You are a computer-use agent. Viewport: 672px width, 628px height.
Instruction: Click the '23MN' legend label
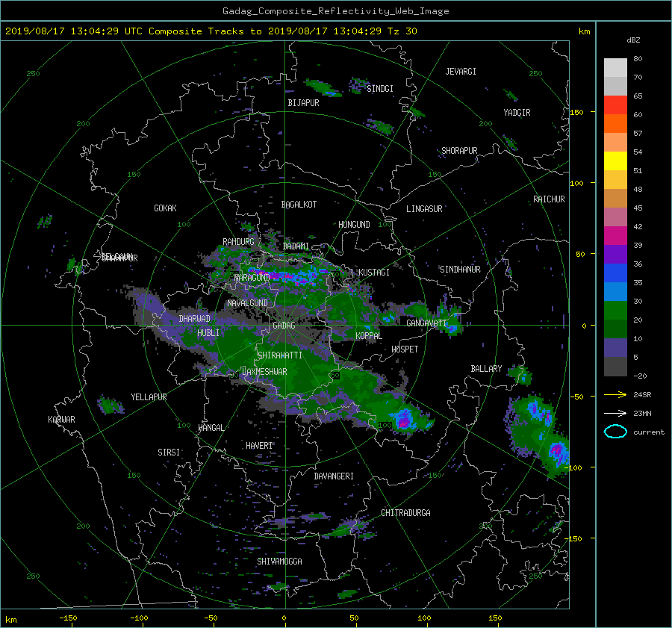(642, 414)
